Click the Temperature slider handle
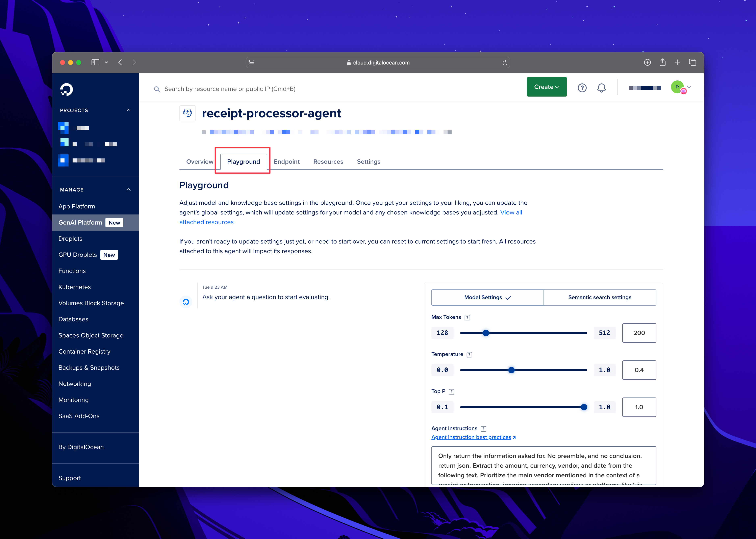The height and width of the screenshot is (539, 756). [x=511, y=370]
